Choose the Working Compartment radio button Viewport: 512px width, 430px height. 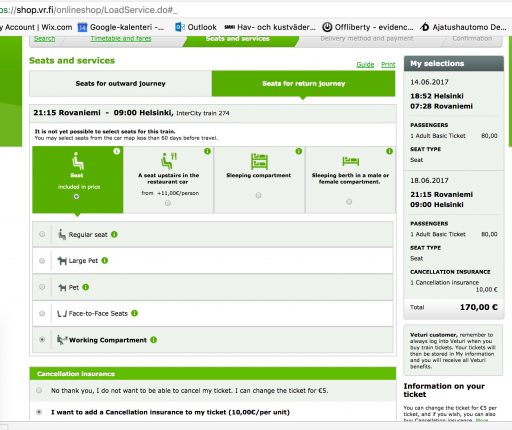[x=42, y=340]
